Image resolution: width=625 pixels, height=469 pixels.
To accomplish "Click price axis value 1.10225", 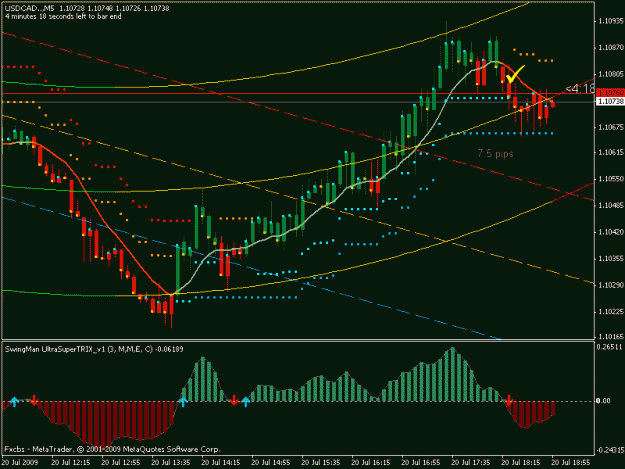I will [611, 312].
